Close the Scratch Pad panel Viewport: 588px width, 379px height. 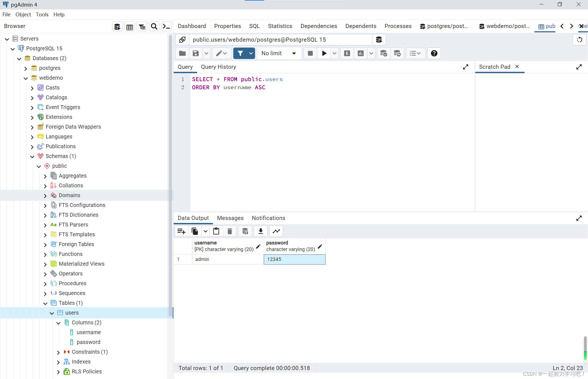coord(517,67)
